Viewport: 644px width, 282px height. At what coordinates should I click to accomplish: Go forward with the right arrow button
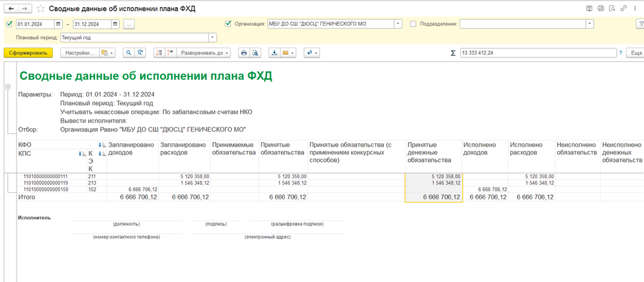pyautogui.click(x=24, y=8)
